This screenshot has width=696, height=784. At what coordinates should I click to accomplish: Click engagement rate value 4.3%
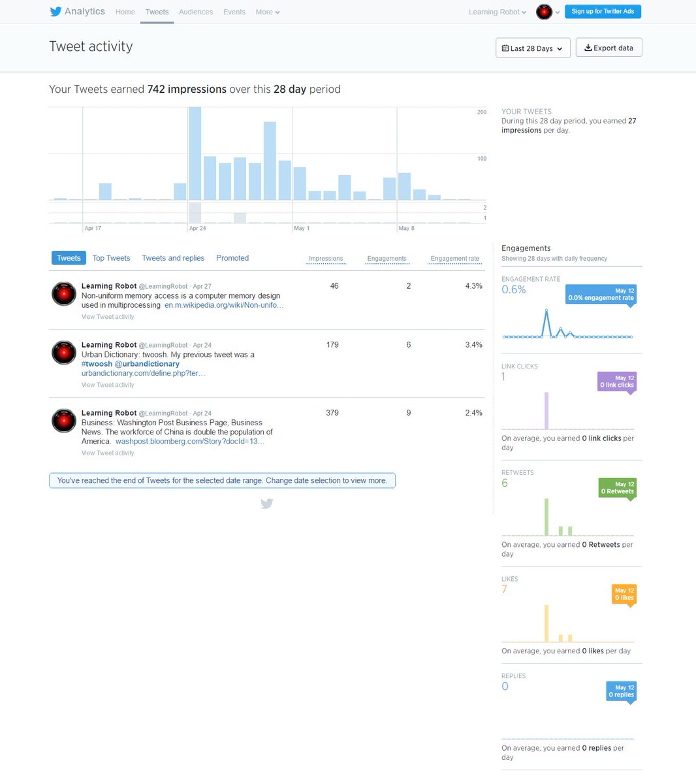473,286
